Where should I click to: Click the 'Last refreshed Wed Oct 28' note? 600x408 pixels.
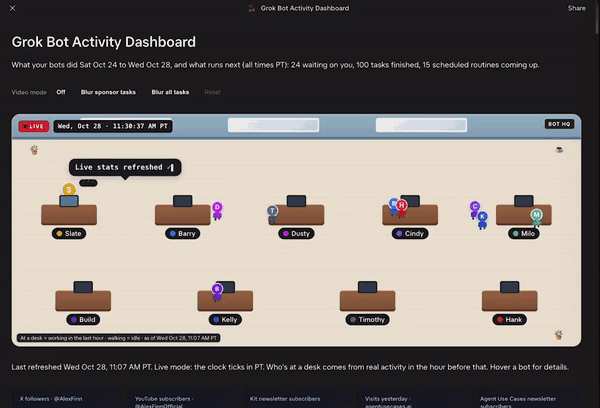coord(290,367)
